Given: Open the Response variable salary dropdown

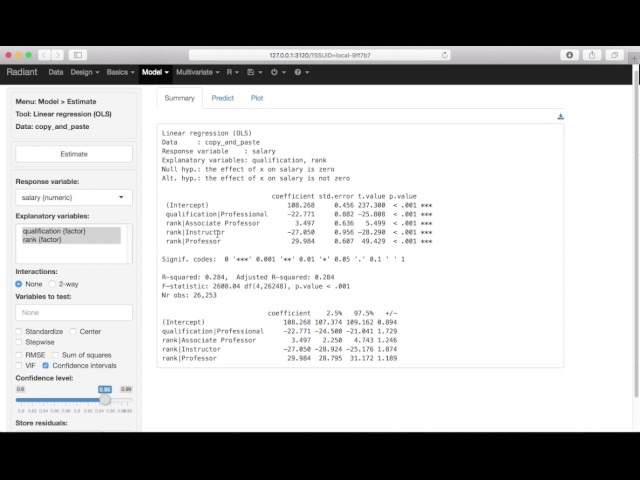Looking at the screenshot, I should [74, 198].
